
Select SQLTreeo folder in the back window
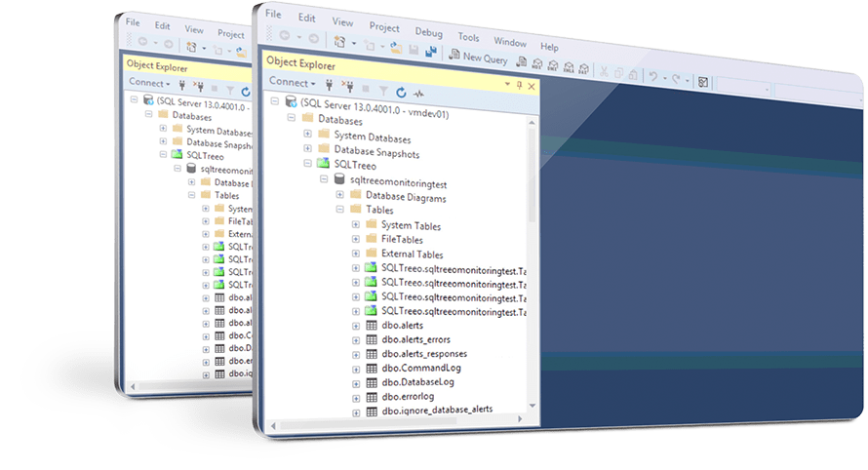point(205,156)
